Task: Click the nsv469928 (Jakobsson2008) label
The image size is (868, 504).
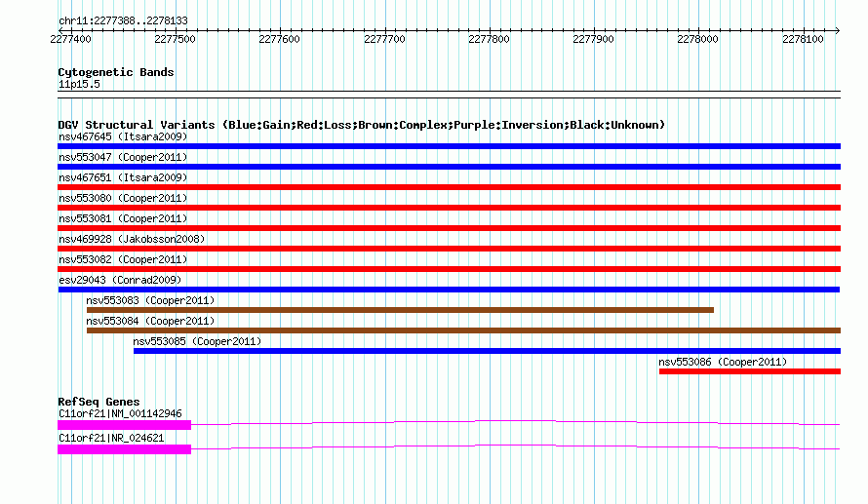Action: click(132, 239)
